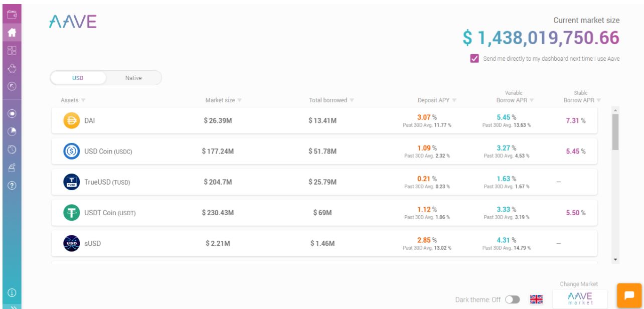Viewport: 644px width, 309px height.
Task: Open the AAVE market Change Market button
Action: point(579,298)
